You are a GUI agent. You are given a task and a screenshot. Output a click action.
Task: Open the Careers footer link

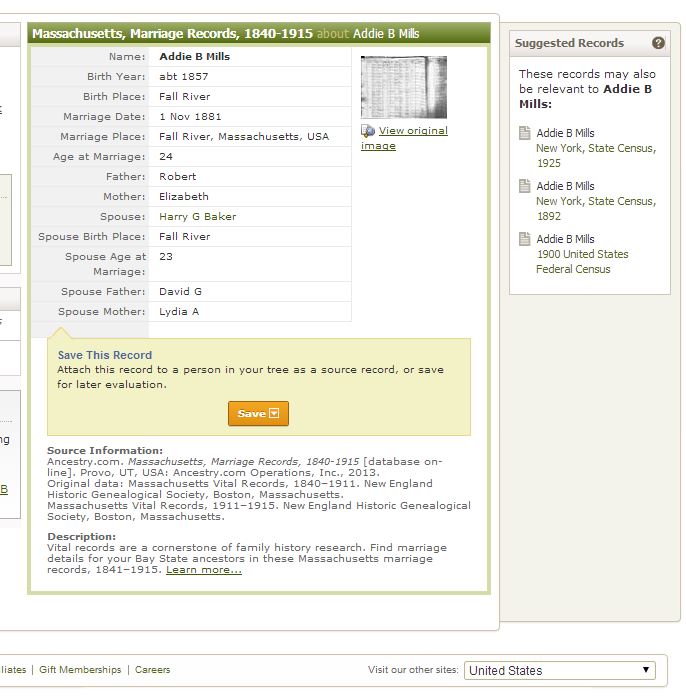point(152,670)
